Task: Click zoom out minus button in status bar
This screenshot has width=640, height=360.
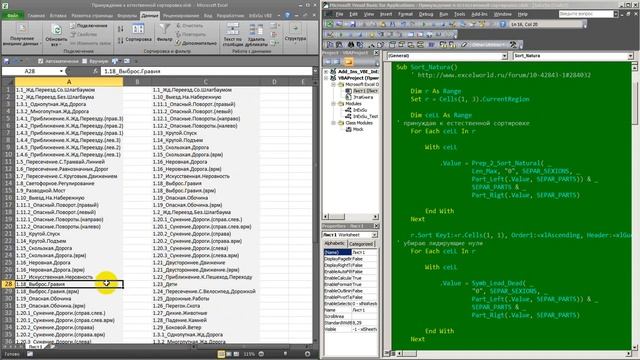Action: (261, 354)
